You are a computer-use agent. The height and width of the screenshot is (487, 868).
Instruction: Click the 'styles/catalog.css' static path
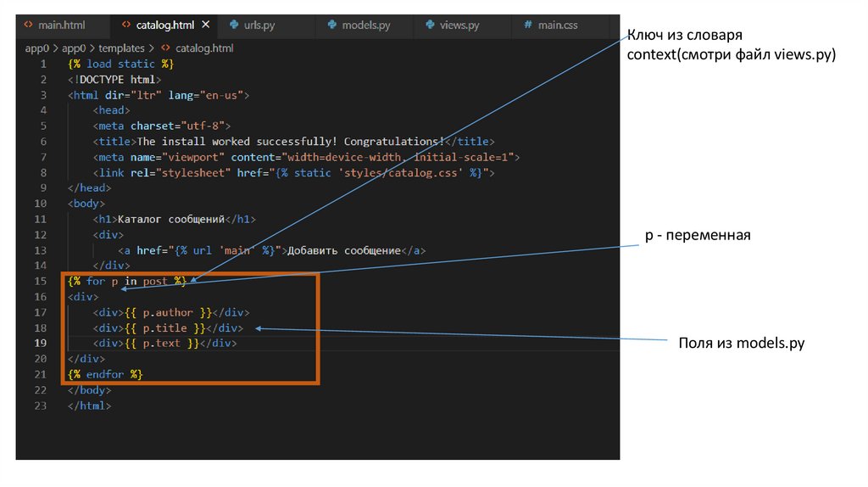[401, 173]
